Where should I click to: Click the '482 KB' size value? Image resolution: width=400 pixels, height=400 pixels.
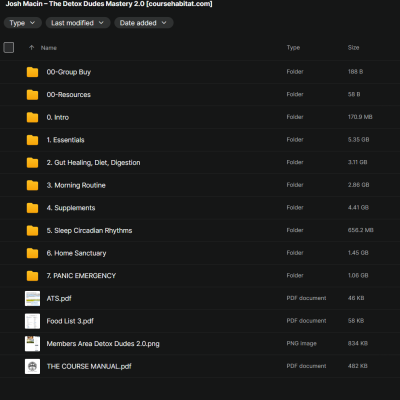(x=358, y=366)
